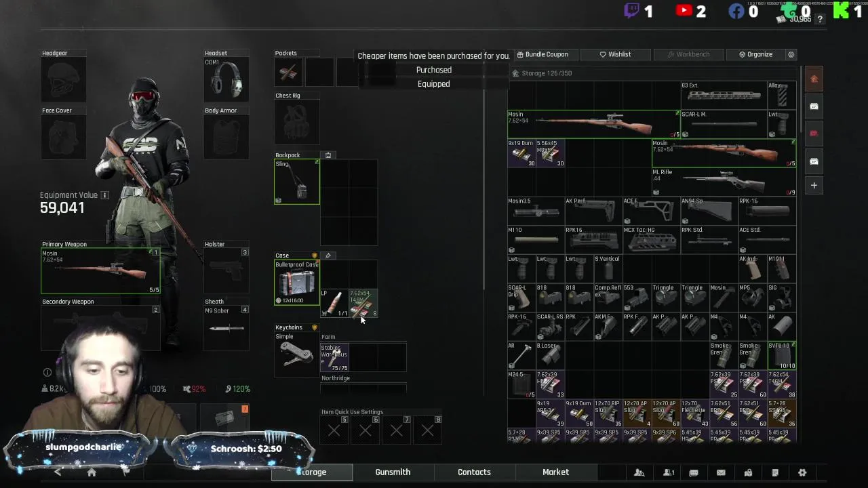The width and height of the screenshot is (868, 488).
Task: Click the empty Holster slot
Action: (x=226, y=271)
